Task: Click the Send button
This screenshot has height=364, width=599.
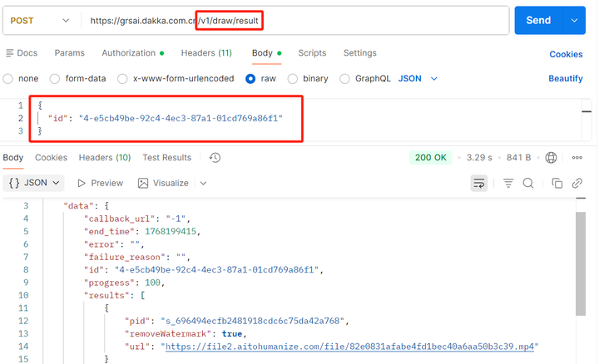Action: tap(538, 21)
